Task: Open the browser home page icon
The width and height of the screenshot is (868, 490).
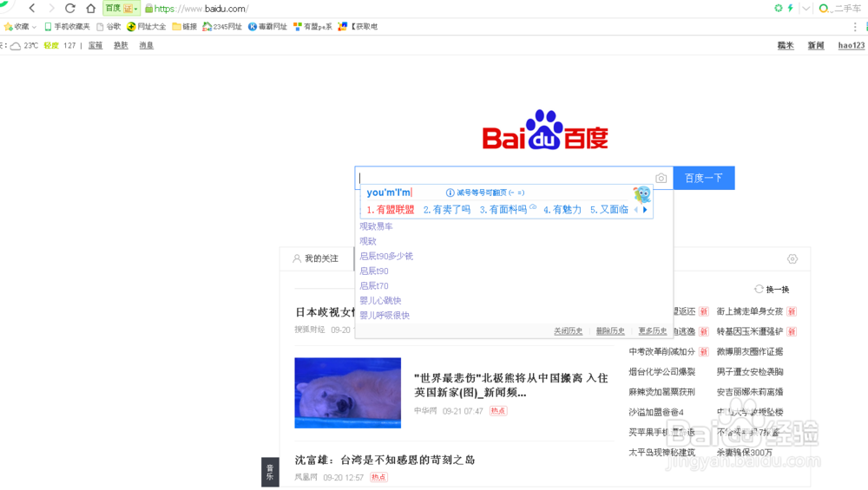Action: tap(91, 9)
